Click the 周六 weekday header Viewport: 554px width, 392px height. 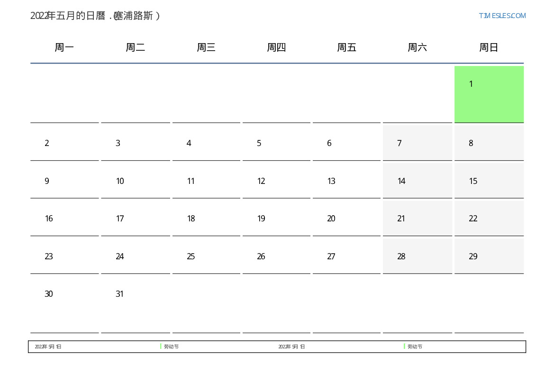[417, 47]
